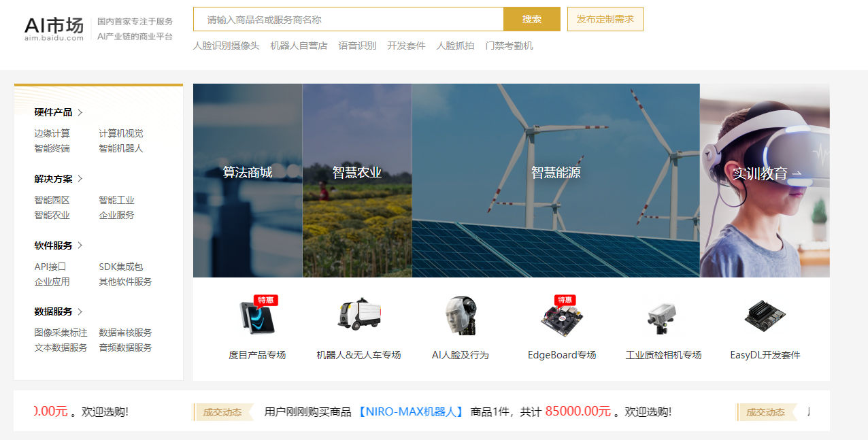This screenshot has width=868, height=440.
Task: Select the 语音识别 quick search tag
Action: coord(357,46)
